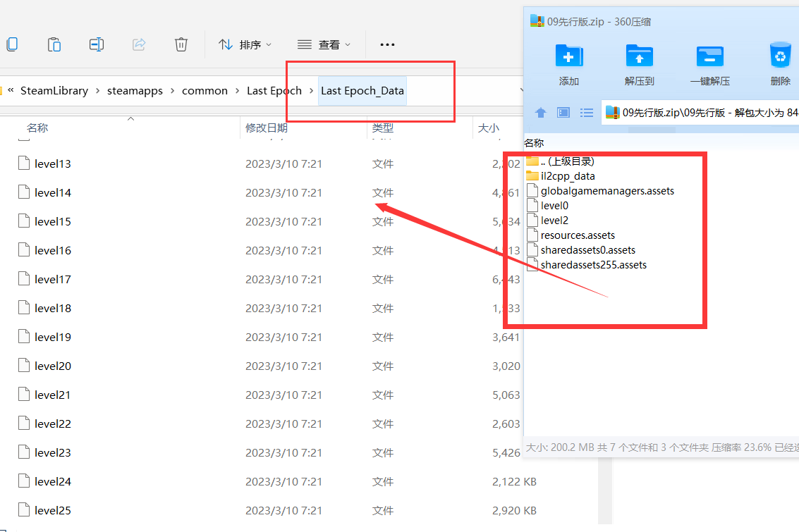Click the Paste icon in Explorer toolbar

point(54,44)
